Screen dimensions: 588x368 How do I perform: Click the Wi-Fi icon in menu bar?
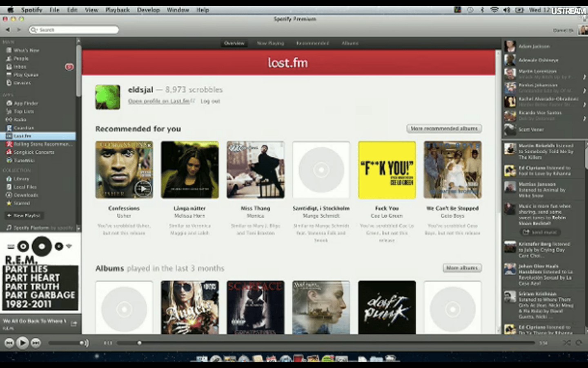[494, 10]
